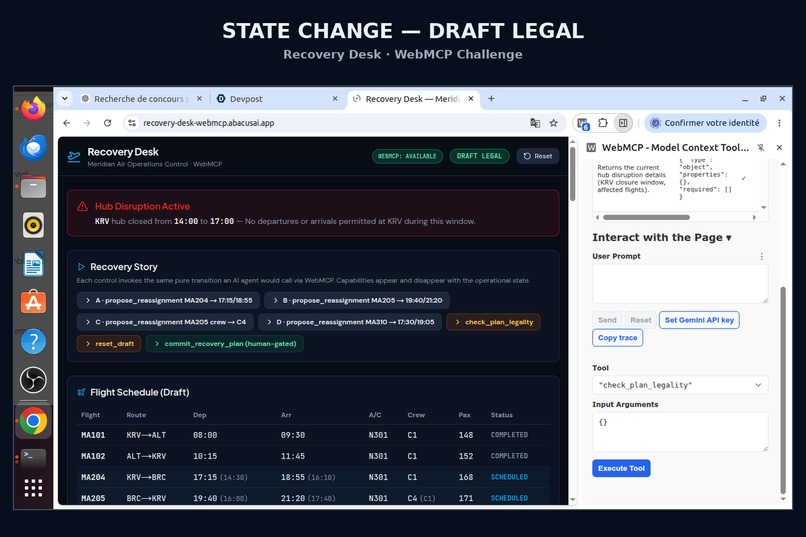The width and height of the screenshot is (806, 537).
Task: Click the Execute Tool button
Action: click(x=621, y=468)
